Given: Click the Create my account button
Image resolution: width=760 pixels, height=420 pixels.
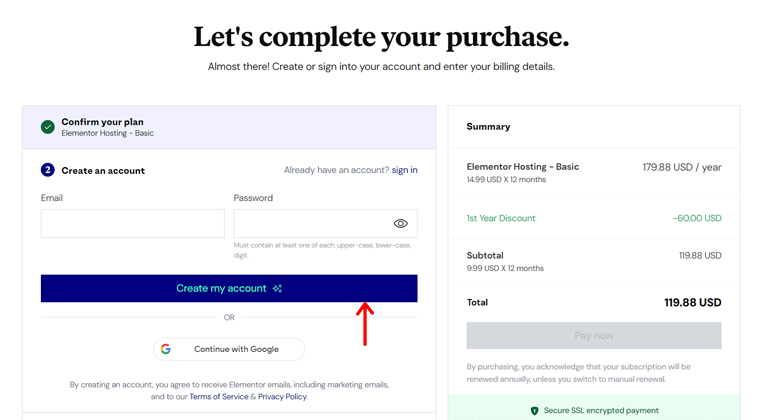Looking at the screenshot, I should [229, 288].
